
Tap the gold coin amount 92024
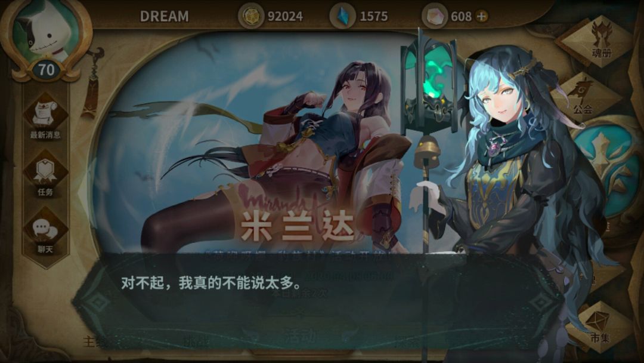point(285,17)
